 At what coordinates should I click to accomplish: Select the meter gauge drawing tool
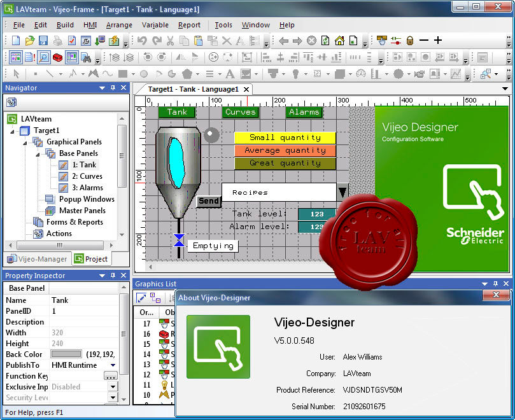pyautogui.click(x=361, y=74)
